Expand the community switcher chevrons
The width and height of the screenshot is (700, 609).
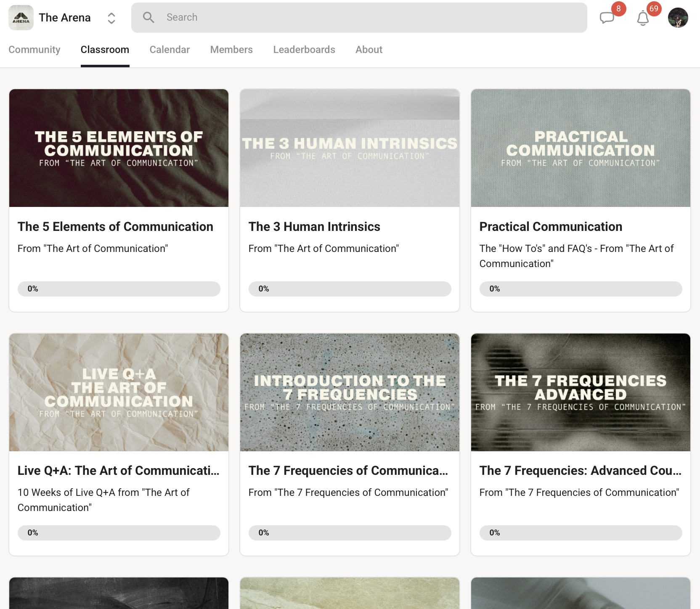(x=111, y=18)
